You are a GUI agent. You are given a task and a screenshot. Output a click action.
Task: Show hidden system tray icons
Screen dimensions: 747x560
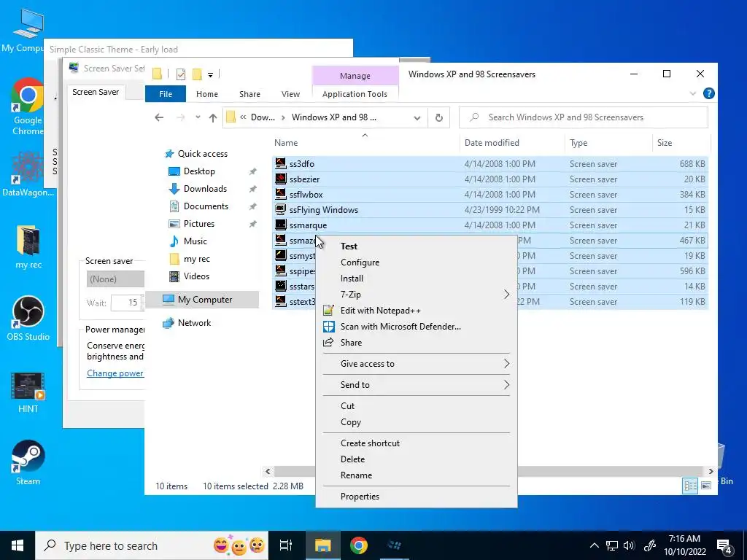(594, 545)
